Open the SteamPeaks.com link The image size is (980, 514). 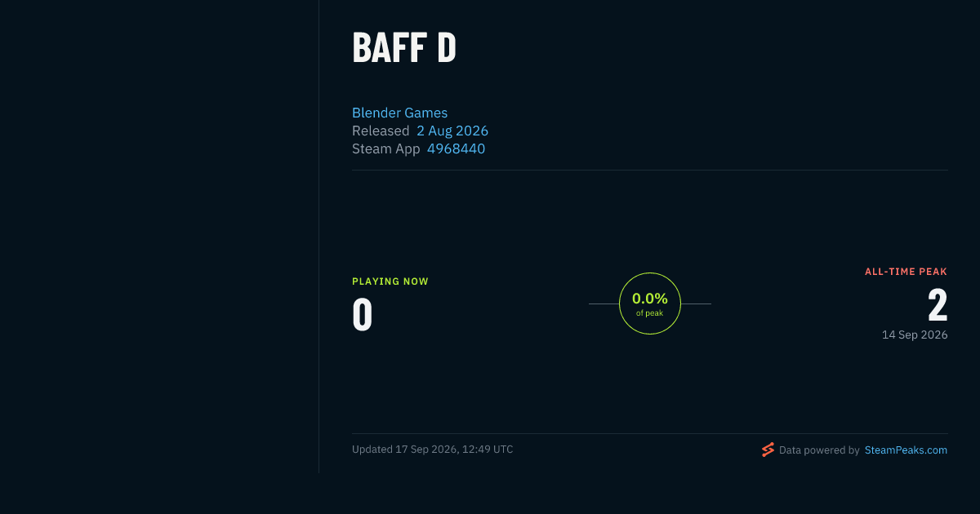906,450
